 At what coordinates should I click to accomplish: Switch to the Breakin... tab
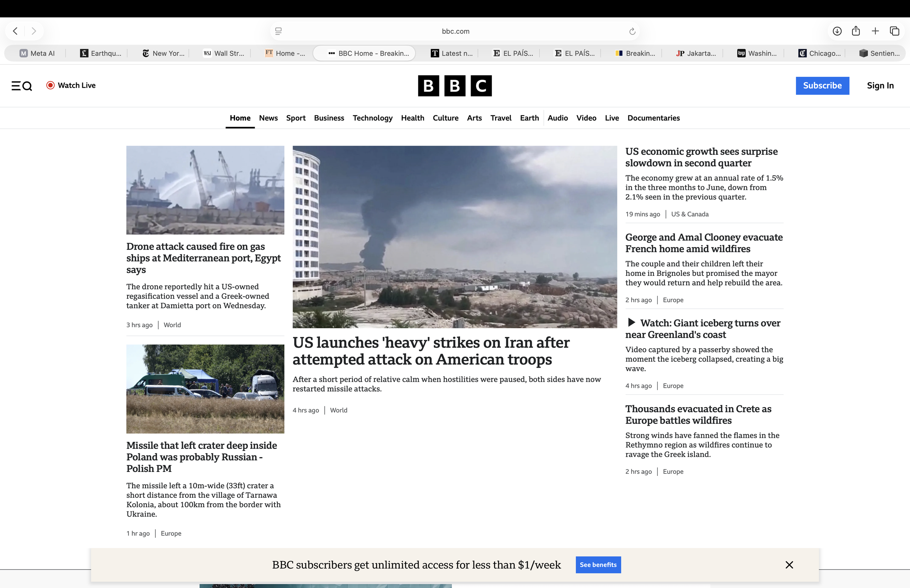pos(635,53)
